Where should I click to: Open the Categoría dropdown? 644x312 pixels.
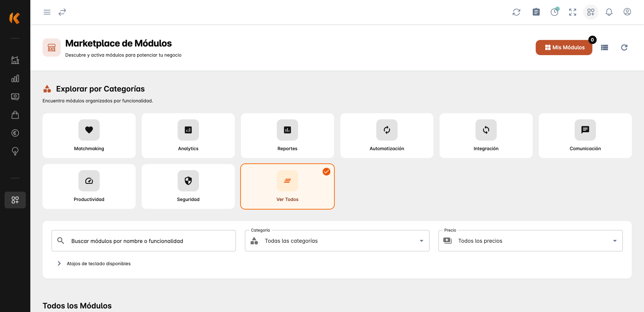337,241
